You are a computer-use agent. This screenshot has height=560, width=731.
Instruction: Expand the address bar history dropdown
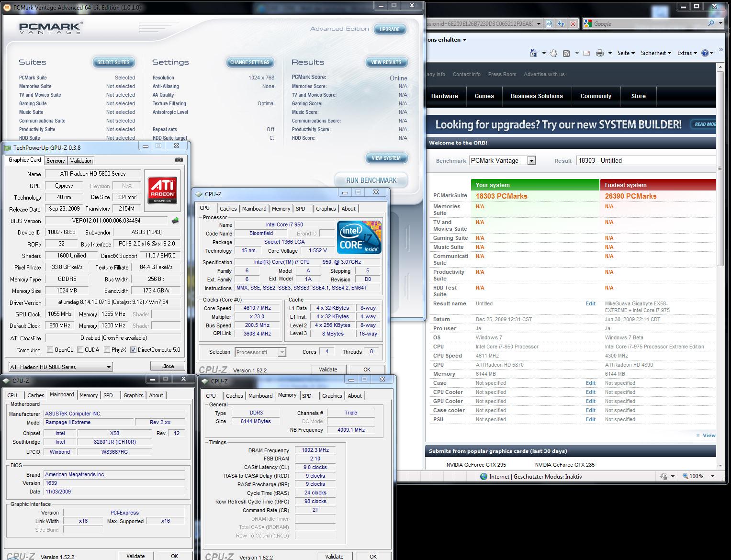(x=539, y=23)
